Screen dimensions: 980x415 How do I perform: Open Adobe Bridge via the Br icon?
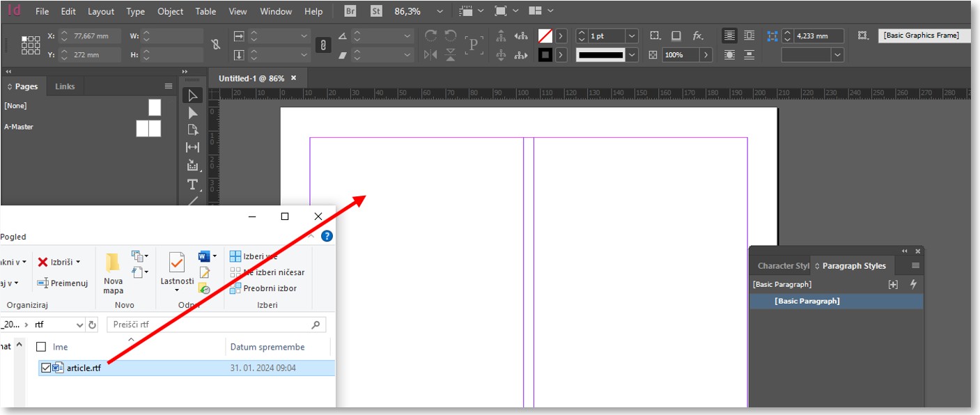(351, 11)
